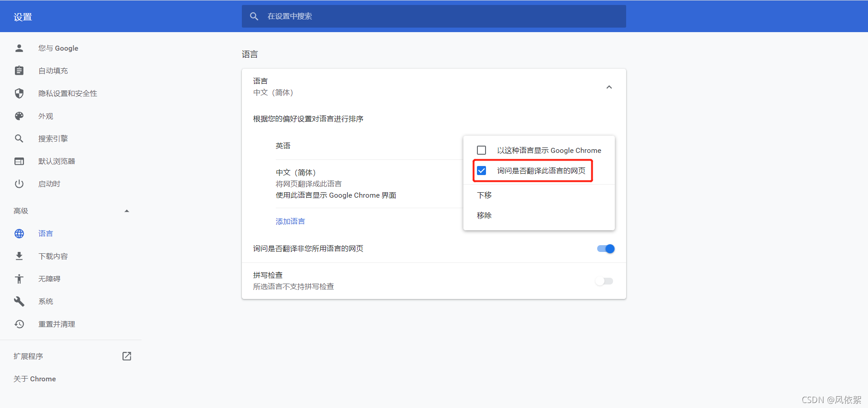
Task: Click the 高级 section label
Action: 21,211
